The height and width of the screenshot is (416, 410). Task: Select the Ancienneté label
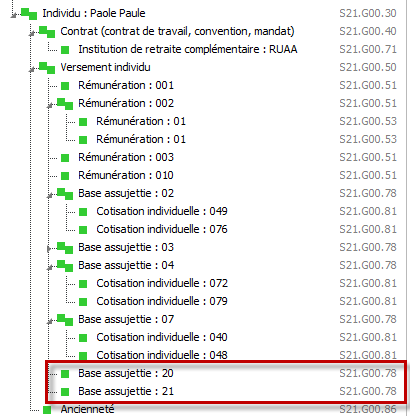[x=87, y=409]
